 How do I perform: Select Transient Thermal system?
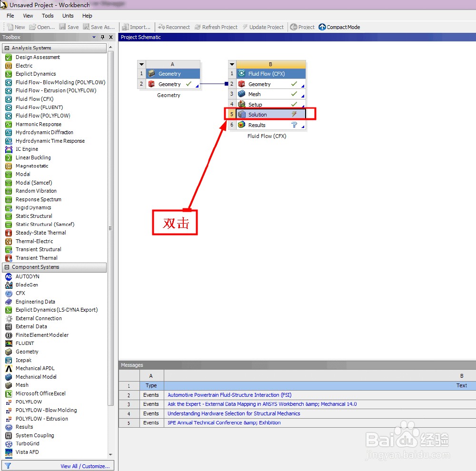(37, 258)
